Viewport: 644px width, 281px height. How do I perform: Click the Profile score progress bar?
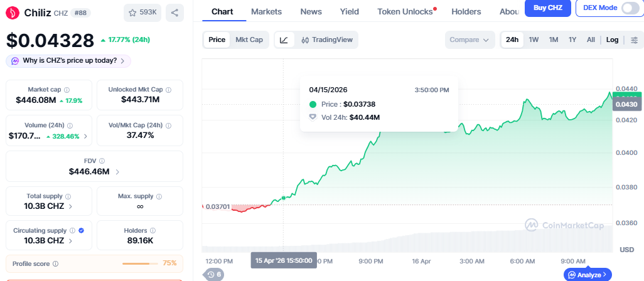(x=139, y=263)
